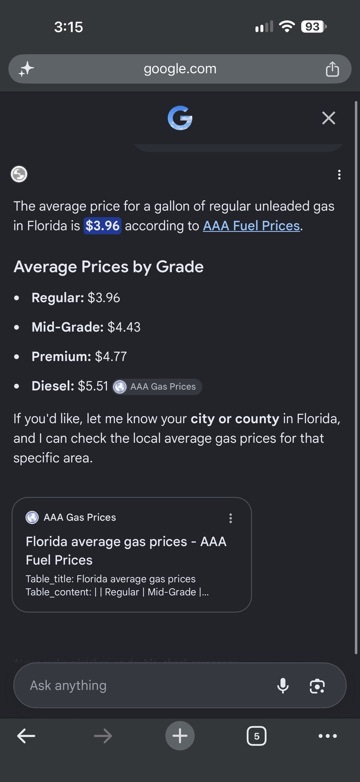Tap the highlighted $3.96 price

pyautogui.click(x=102, y=226)
